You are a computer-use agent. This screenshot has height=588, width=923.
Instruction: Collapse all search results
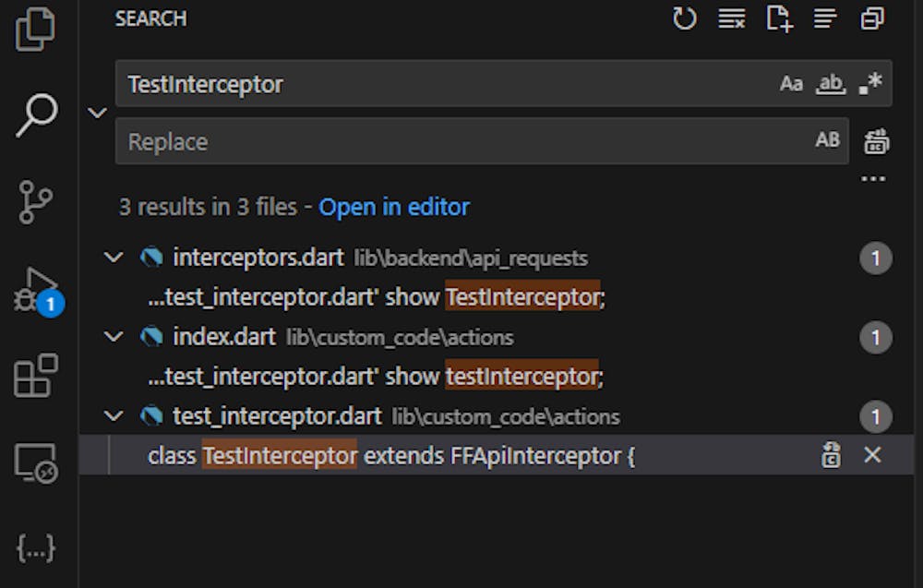pyautogui.click(x=872, y=18)
